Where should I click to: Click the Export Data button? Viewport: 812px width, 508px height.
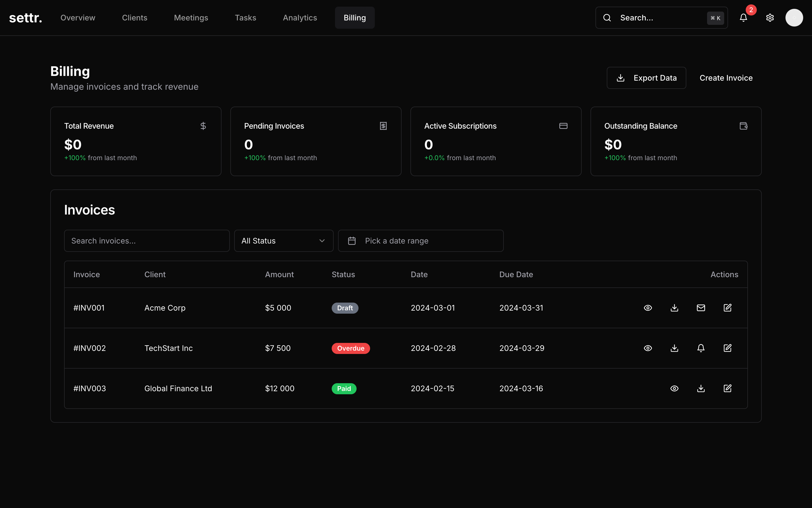click(x=646, y=78)
